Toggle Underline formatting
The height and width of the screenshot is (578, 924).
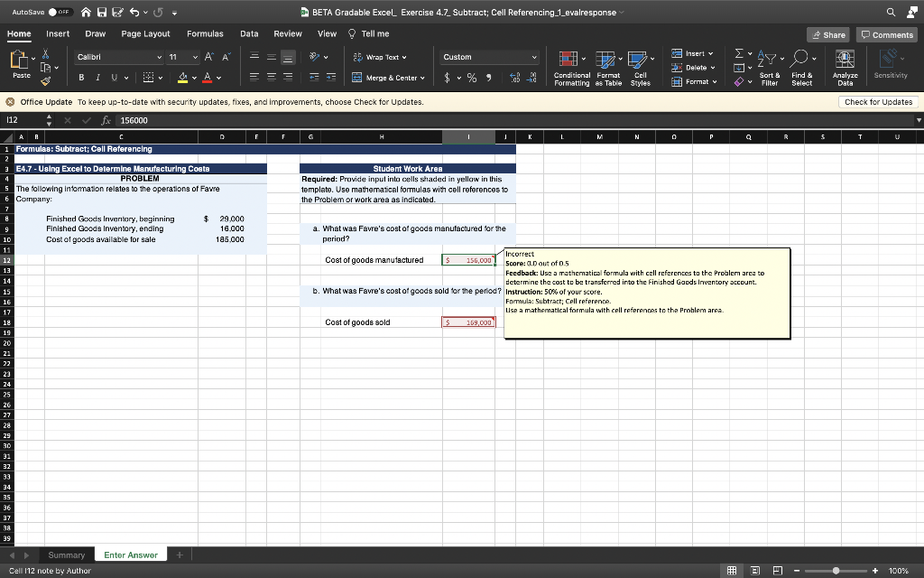coord(115,78)
